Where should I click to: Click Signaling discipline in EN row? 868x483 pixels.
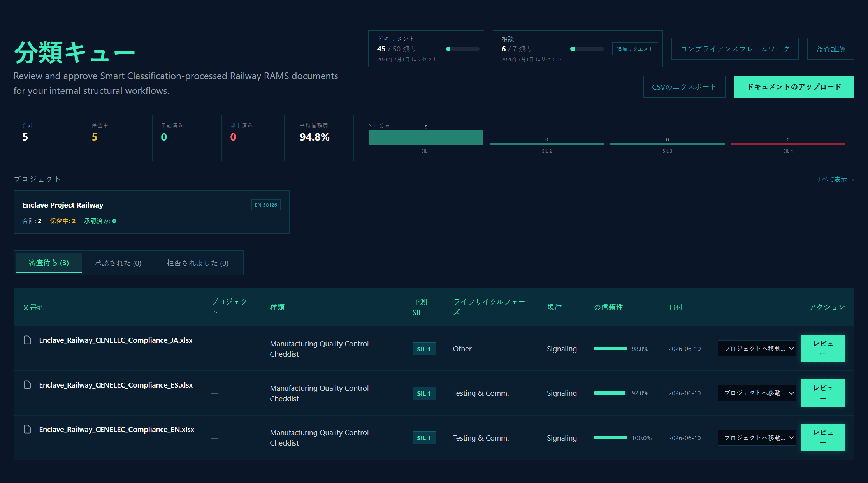coord(562,438)
